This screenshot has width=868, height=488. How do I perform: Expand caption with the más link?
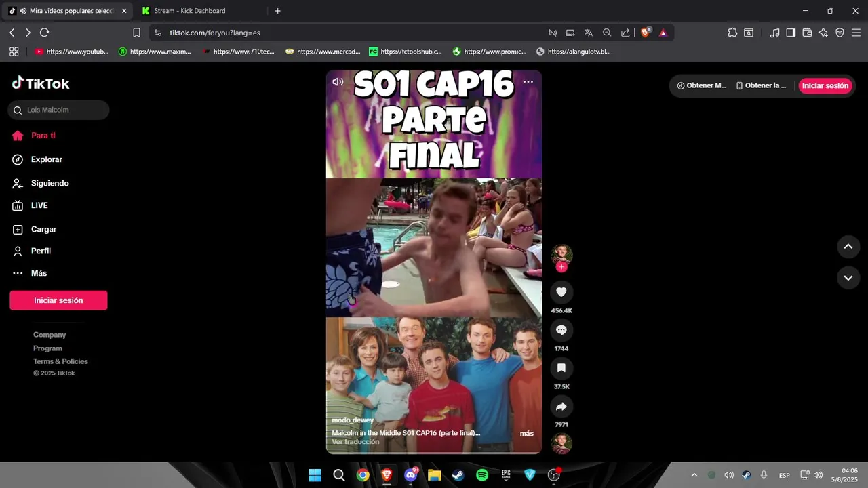point(527,433)
